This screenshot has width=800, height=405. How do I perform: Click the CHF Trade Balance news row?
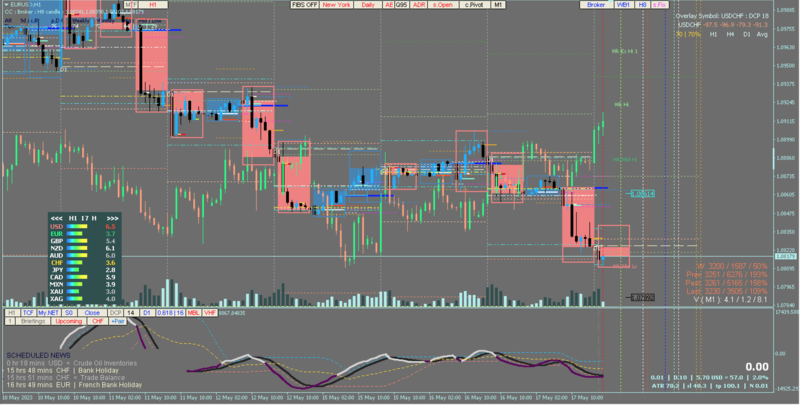coord(65,377)
